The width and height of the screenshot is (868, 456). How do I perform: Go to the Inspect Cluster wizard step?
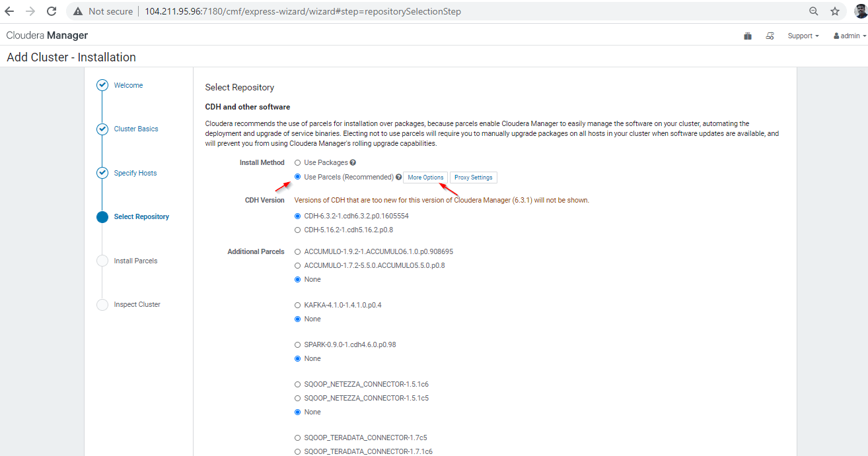click(137, 304)
